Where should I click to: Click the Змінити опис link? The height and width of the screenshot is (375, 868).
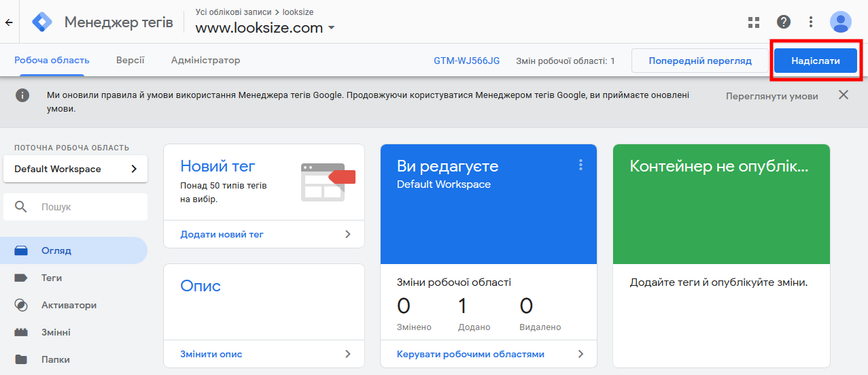coord(211,354)
